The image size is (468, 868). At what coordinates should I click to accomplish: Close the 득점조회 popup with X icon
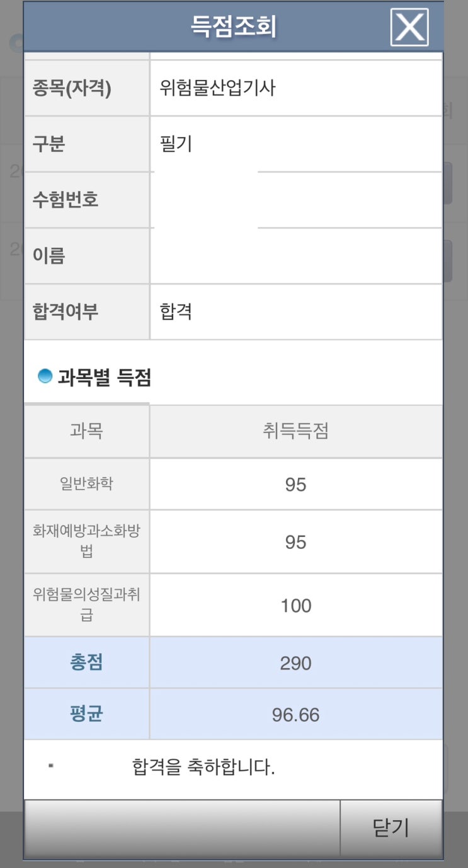pyautogui.click(x=409, y=27)
